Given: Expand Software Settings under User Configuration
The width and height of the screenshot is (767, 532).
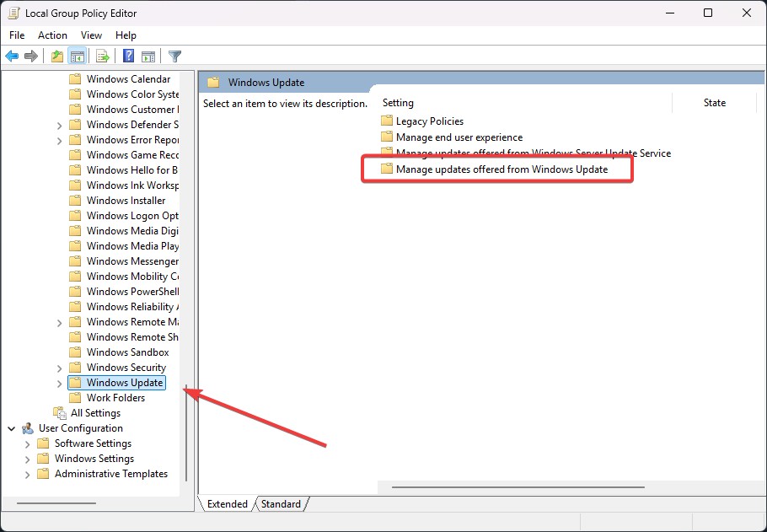Looking at the screenshot, I should tap(27, 444).
